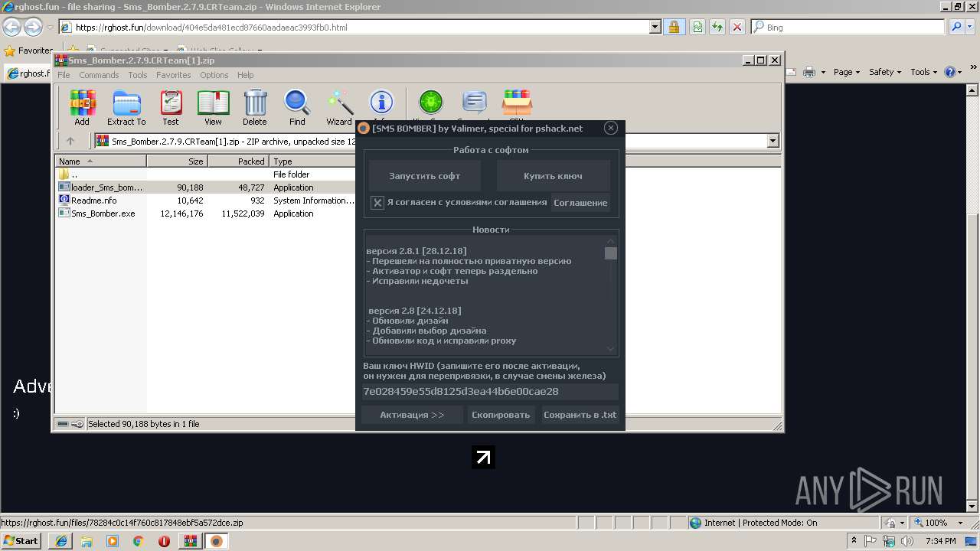Sort by the Packed column header
This screenshot has width=980, height=551.
[239, 161]
